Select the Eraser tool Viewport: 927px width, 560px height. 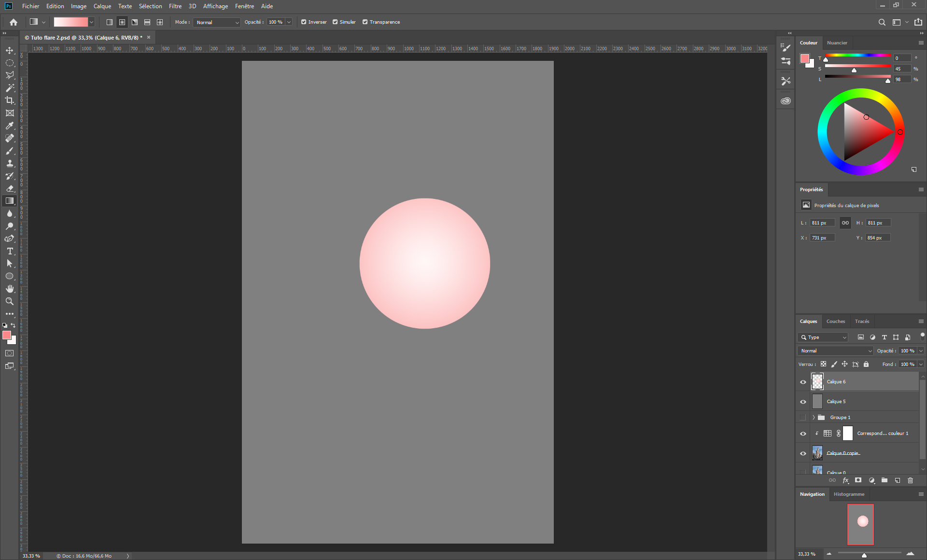point(10,188)
